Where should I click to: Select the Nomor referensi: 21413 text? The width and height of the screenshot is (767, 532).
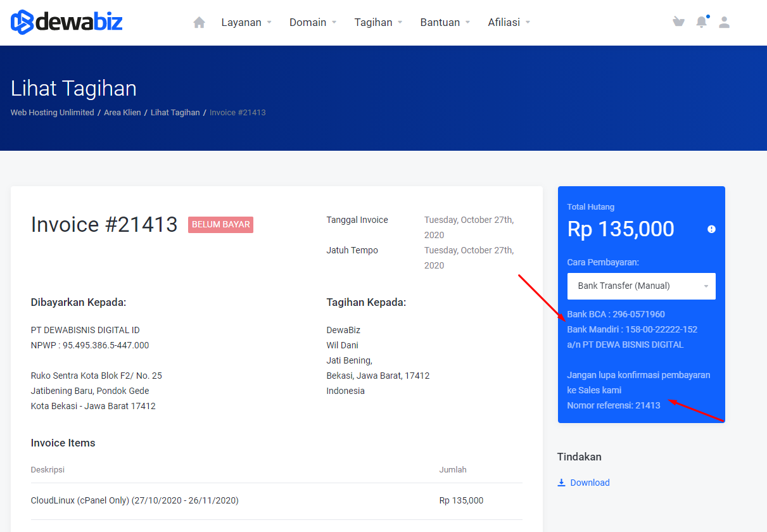[x=614, y=405]
